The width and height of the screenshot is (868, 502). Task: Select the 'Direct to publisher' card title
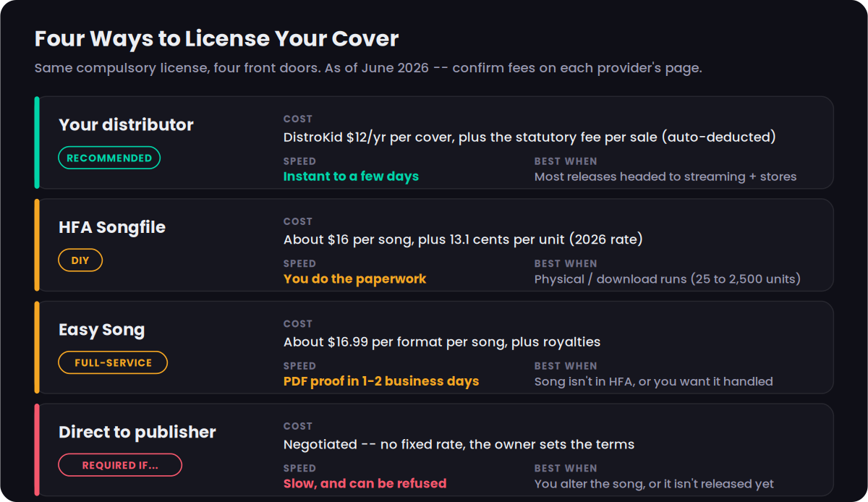(x=137, y=432)
